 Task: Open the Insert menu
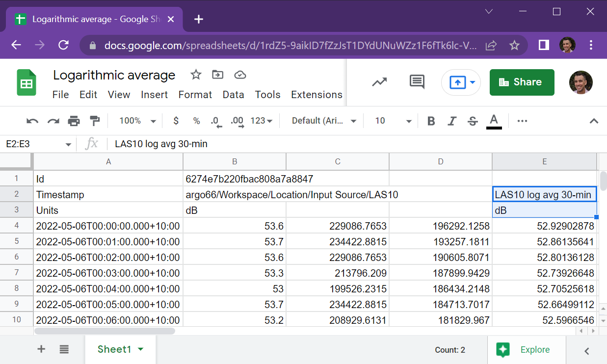click(x=155, y=95)
